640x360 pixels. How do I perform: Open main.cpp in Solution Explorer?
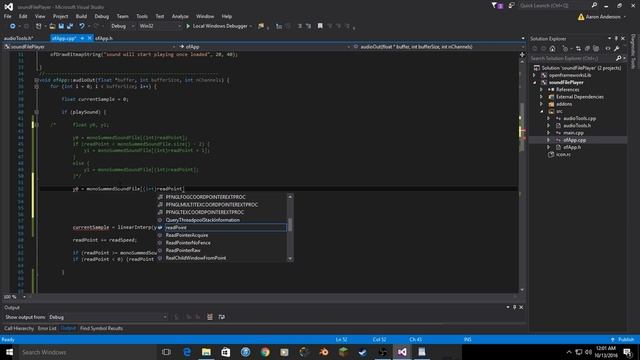pos(573,133)
